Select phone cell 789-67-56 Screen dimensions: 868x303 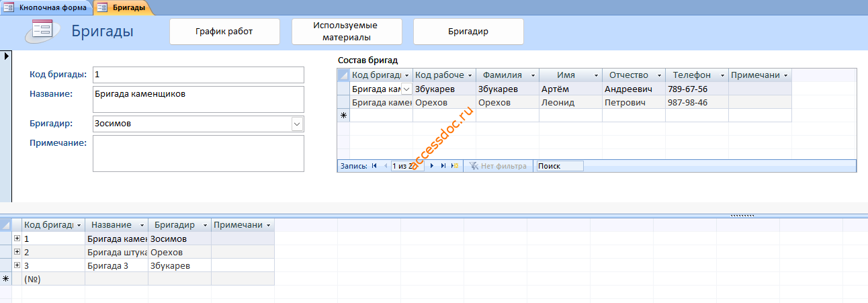[x=697, y=89]
